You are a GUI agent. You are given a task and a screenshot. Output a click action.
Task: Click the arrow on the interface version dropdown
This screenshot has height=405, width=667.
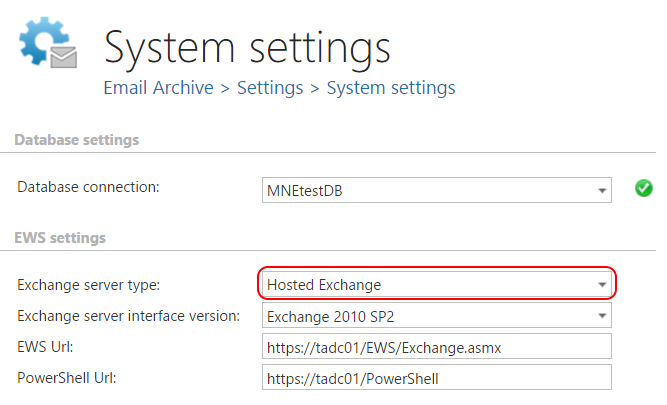[x=603, y=316]
